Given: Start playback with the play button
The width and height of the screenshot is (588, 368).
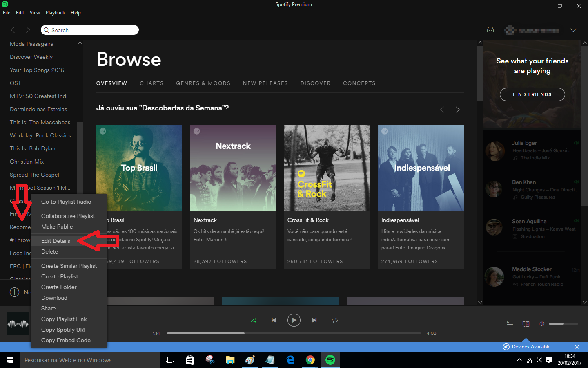Looking at the screenshot, I should pyautogui.click(x=294, y=320).
